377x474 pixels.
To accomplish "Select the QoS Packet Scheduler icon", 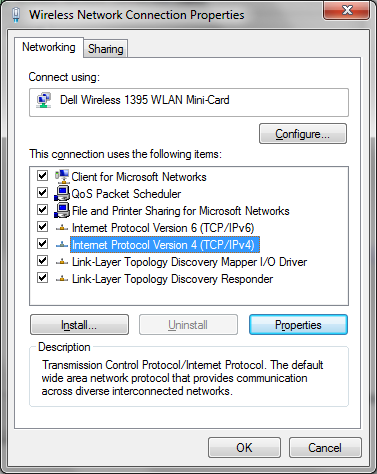I will click(x=62, y=193).
